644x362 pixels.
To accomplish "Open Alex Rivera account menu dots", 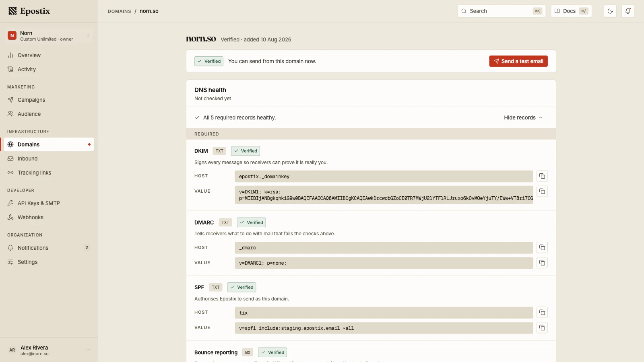I will coord(88,350).
